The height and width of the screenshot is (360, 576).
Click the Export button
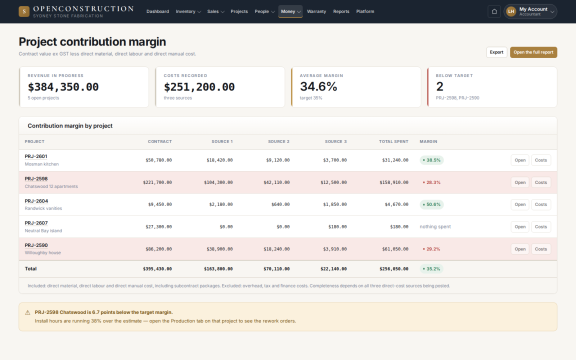click(496, 52)
